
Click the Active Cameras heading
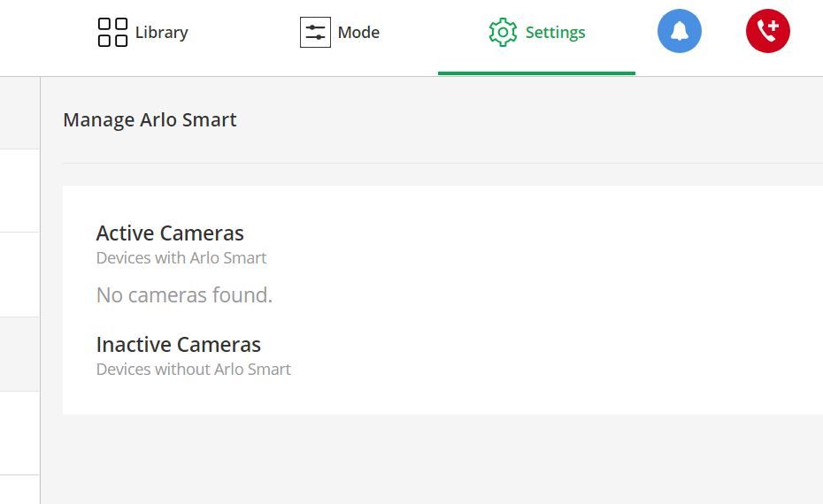tap(170, 233)
